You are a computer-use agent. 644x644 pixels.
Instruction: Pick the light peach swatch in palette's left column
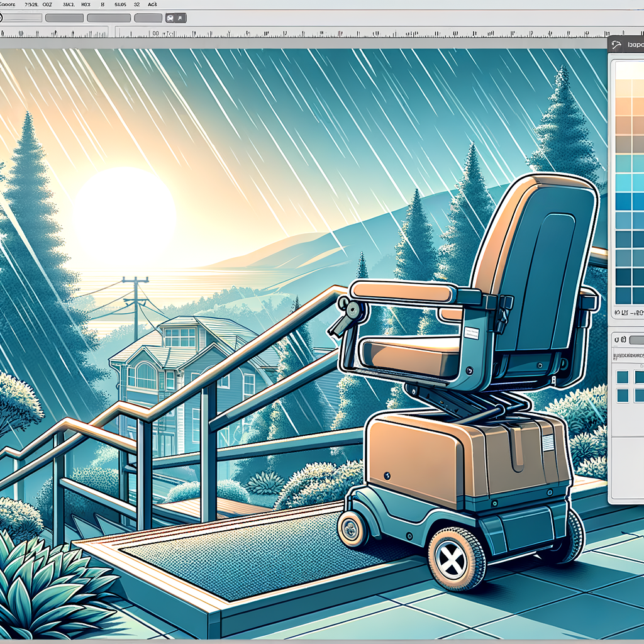click(623, 88)
